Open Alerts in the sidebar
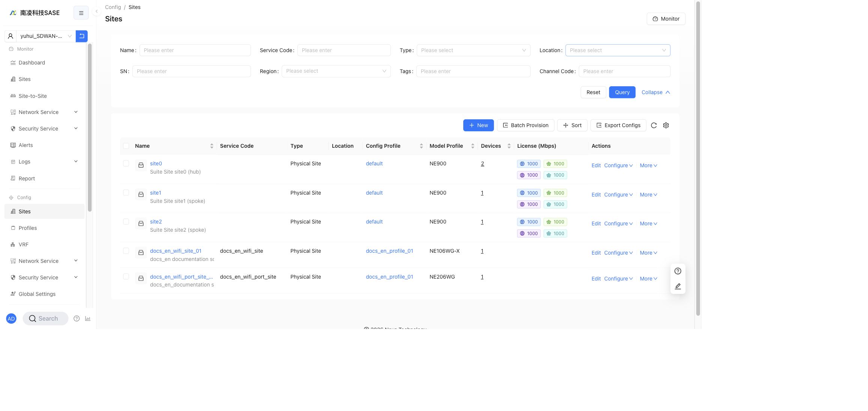This screenshot has height=411, width=868. click(44, 145)
